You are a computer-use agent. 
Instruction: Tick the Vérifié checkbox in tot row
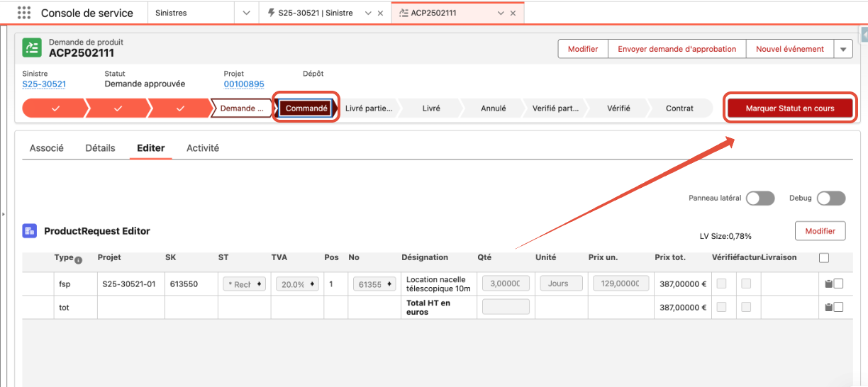[722, 308]
